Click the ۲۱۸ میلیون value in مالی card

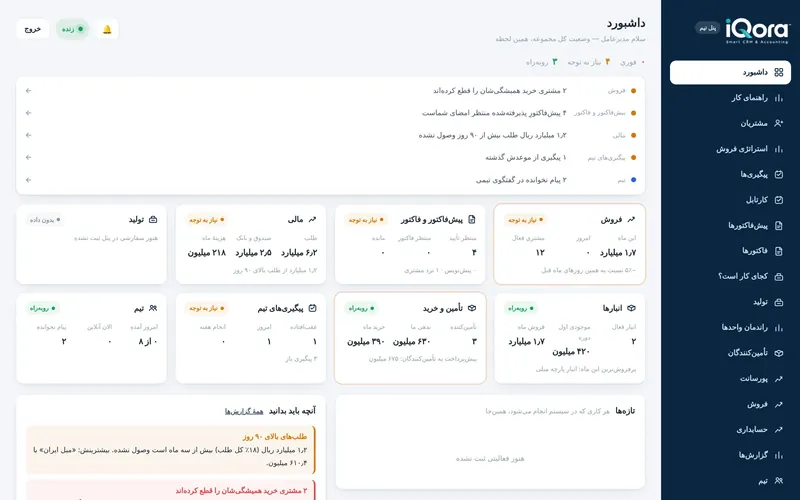pyautogui.click(x=207, y=253)
